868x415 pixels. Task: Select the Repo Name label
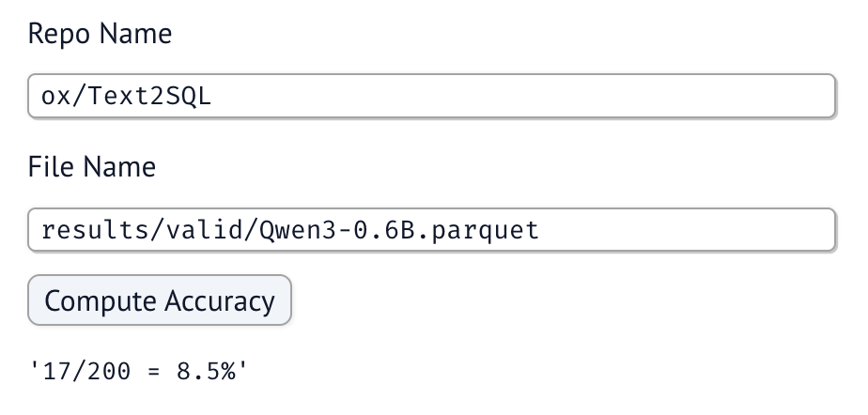100,33
